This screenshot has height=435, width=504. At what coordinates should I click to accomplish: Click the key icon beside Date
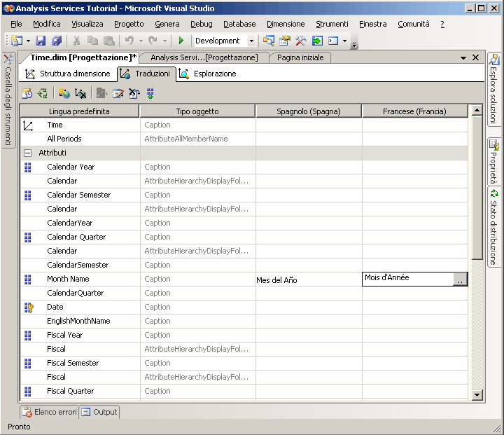point(28,307)
